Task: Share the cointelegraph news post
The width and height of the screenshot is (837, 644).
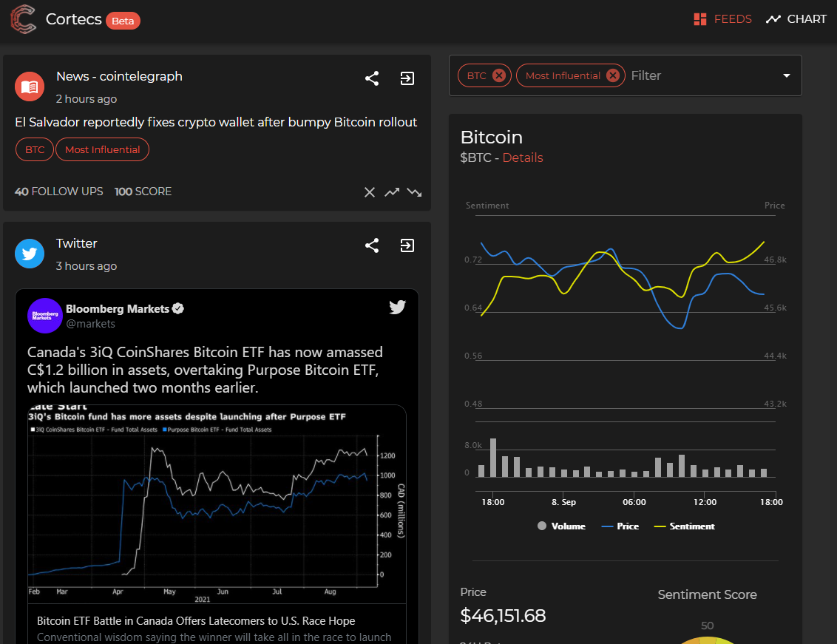Action: click(372, 78)
